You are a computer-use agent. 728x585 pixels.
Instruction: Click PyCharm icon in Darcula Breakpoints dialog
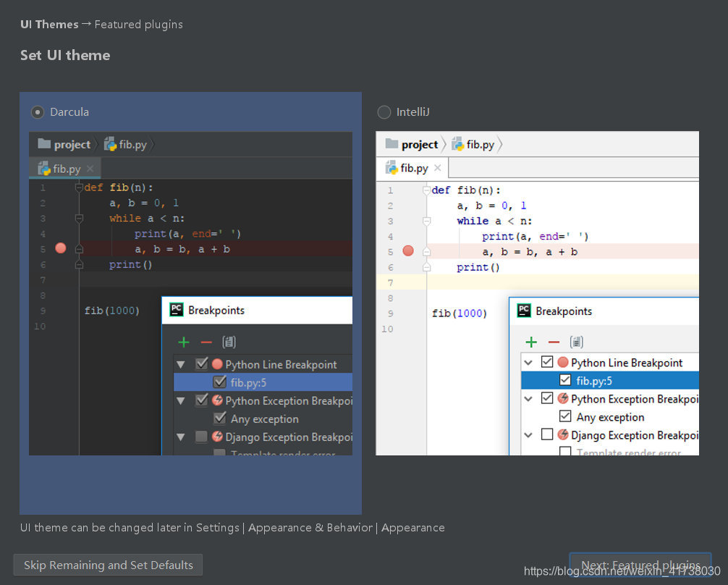pyautogui.click(x=177, y=309)
